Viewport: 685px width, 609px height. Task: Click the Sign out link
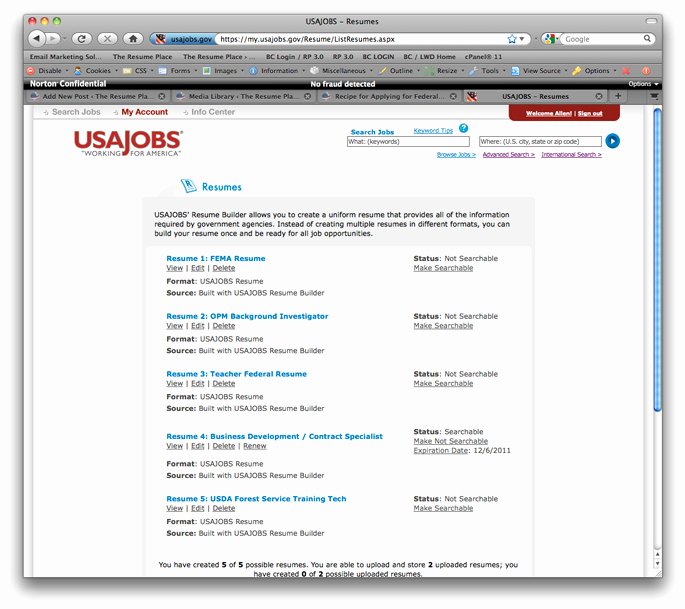(590, 113)
